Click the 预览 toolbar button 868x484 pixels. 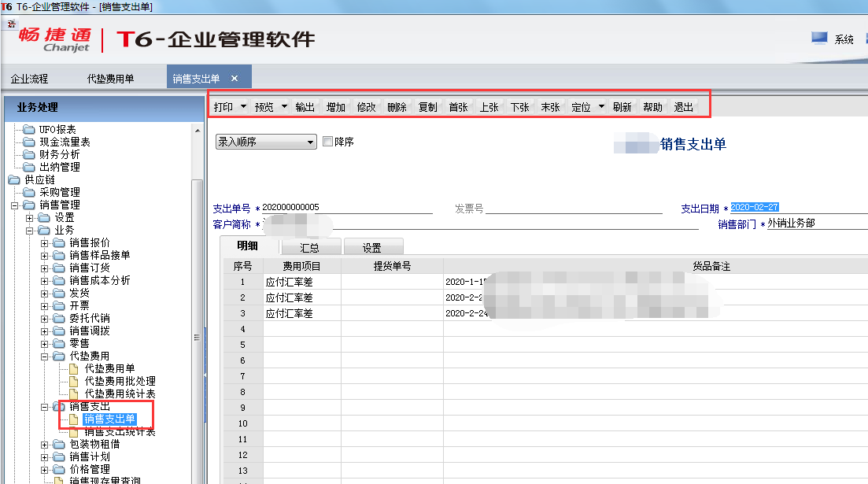(x=264, y=107)
